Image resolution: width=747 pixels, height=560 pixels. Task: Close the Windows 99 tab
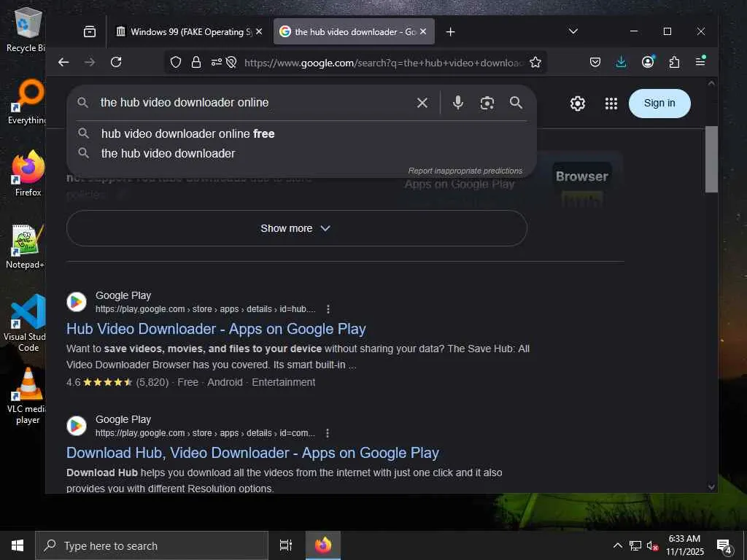[259, 31]
